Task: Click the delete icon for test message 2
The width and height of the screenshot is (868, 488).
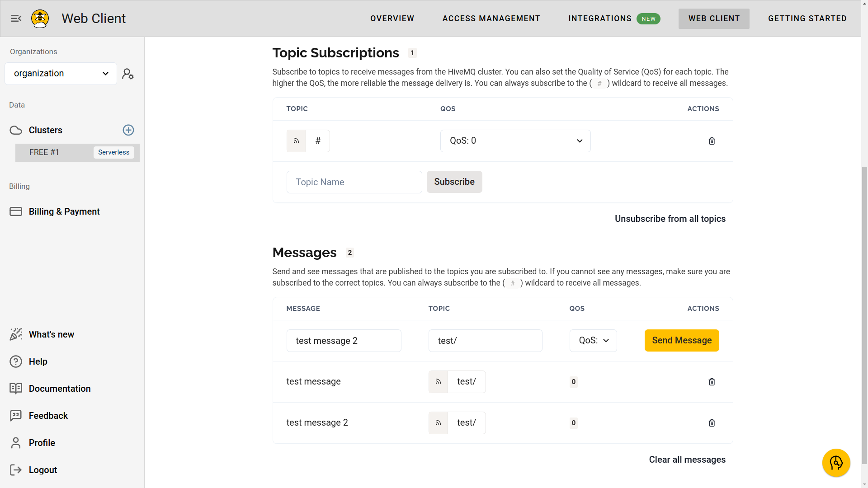Action: [712, 422]
